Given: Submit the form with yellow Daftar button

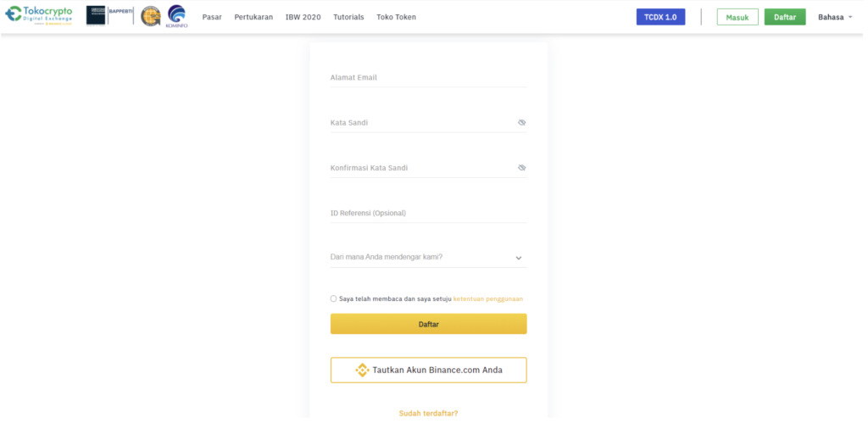Looking at the screenshot, I should (428, 324).
